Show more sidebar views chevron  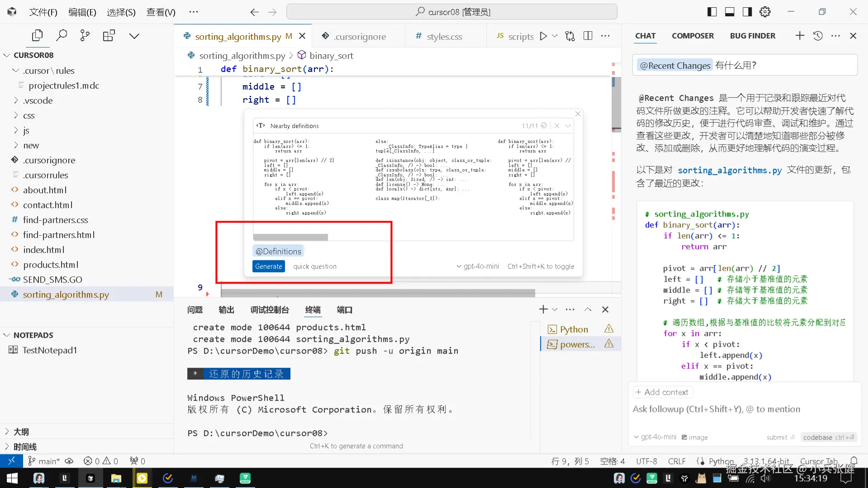[x=134, y=36]
